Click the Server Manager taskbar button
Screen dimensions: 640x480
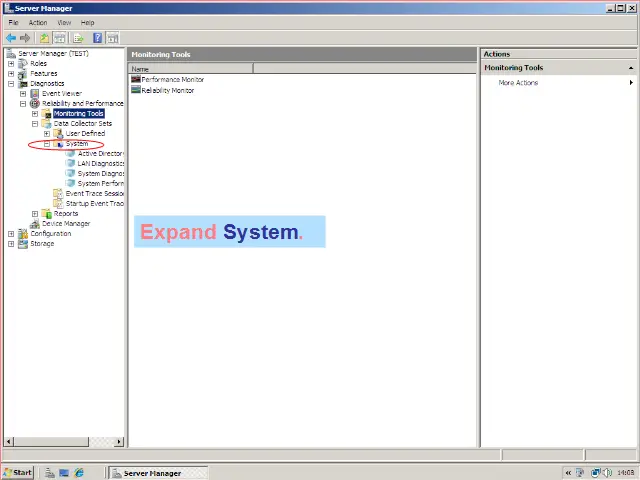click(158, 473)
